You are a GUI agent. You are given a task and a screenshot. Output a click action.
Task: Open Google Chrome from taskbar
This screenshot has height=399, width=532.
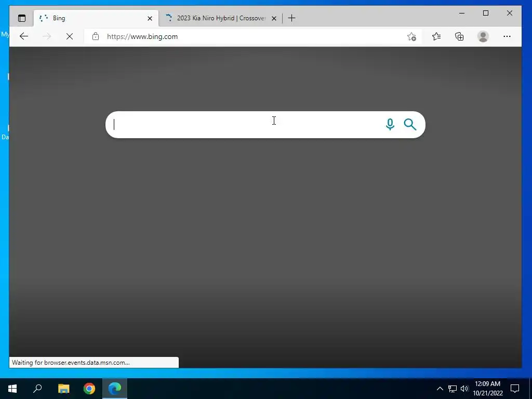[89, 389]
